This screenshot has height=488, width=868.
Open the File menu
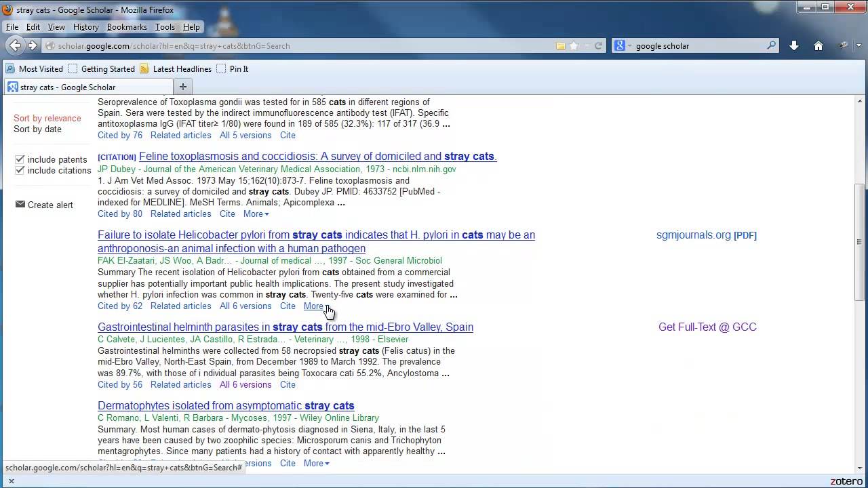click(12, 27)
